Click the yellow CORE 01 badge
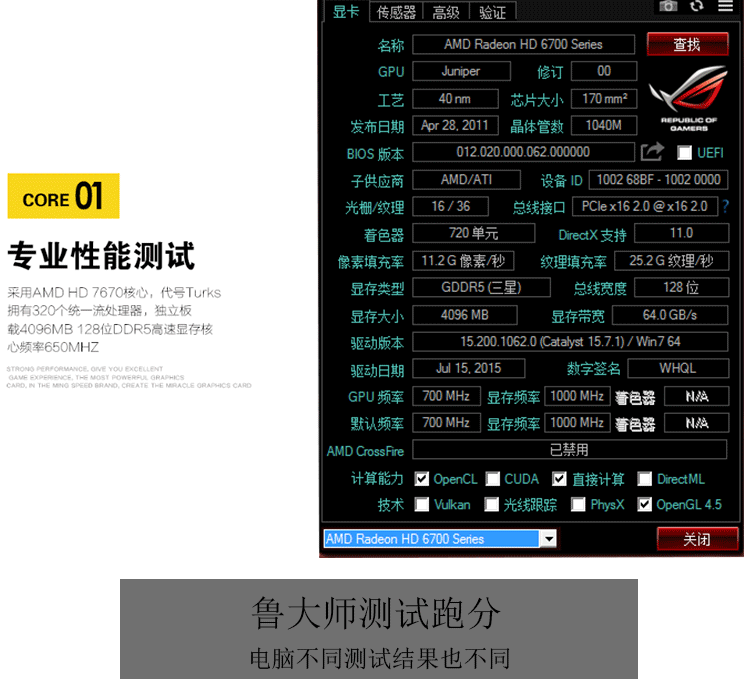The height and width of the screenshot is (685, 745). pos(63,196)
